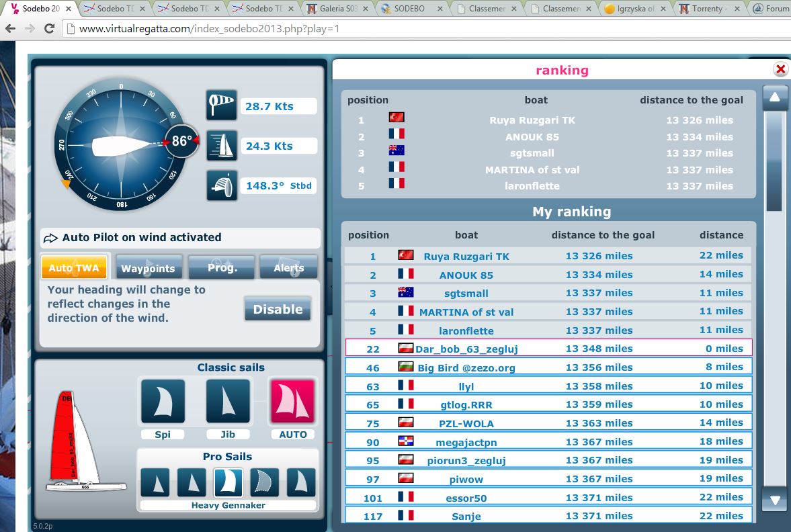Select the highlighted Heavy Gennaker sail
The image size is (791, 532).
click(x=228, y=482)
